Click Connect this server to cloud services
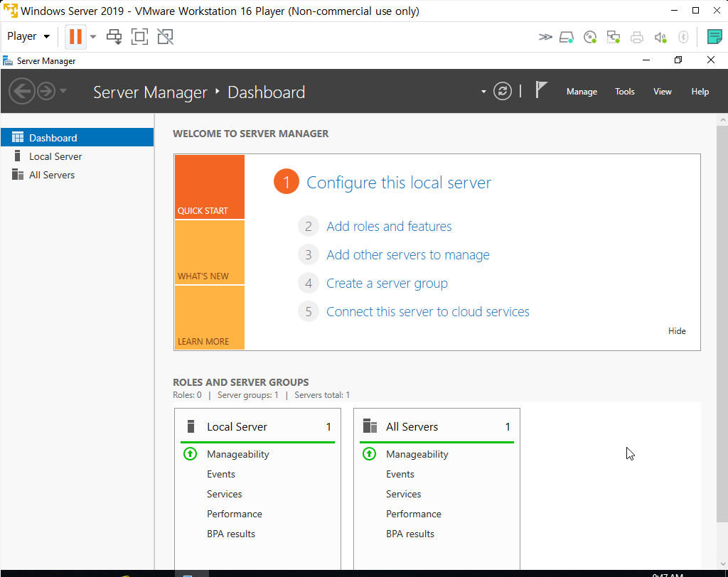The width and height of the screenshot is (728, 577). pos(427,311)
